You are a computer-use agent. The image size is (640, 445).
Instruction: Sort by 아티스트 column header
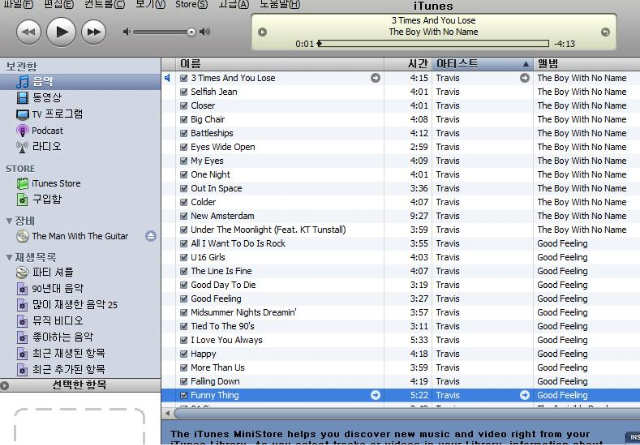[482, 64]
